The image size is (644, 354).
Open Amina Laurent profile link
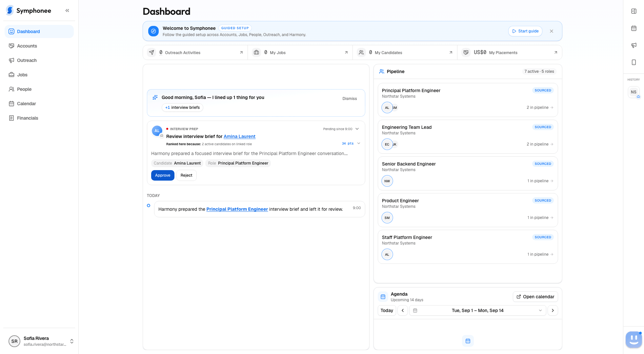(x=239, y=136)
